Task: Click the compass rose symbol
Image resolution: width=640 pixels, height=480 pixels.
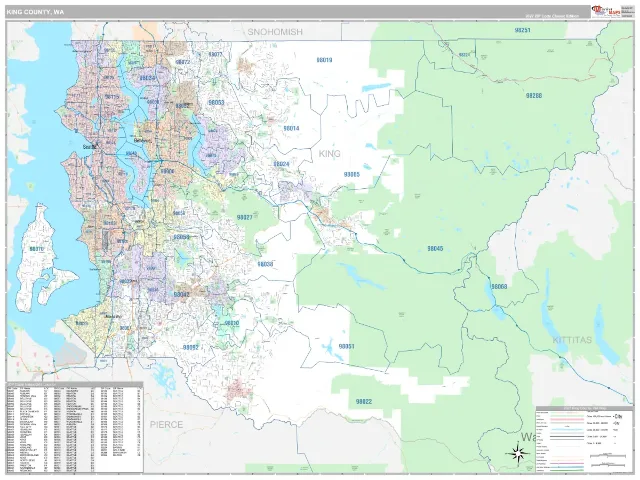Action: click(x=518, y=453)
